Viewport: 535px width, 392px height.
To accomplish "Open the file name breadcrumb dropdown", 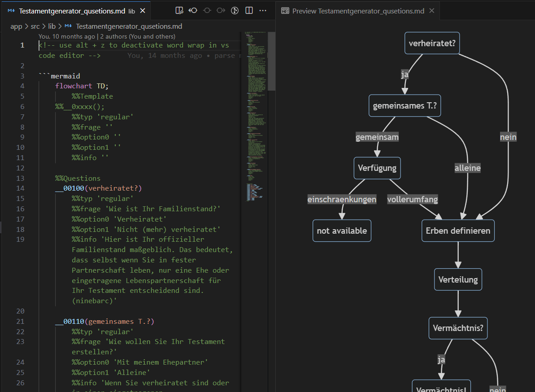I will [x=128, y=26].
